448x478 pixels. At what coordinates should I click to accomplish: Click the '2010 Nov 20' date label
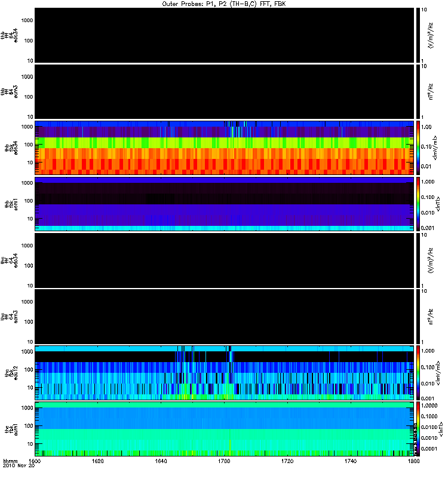coord(19,465)
